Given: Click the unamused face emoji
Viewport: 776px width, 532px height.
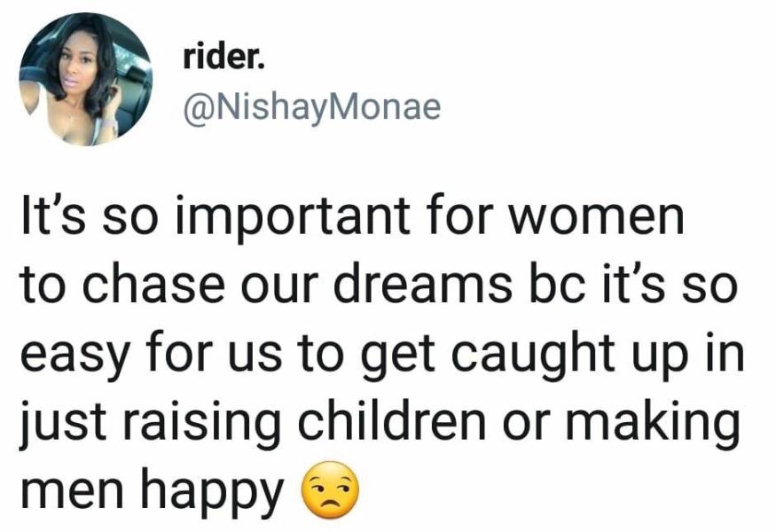Looking at the screenshot, I should pos(332,489).
